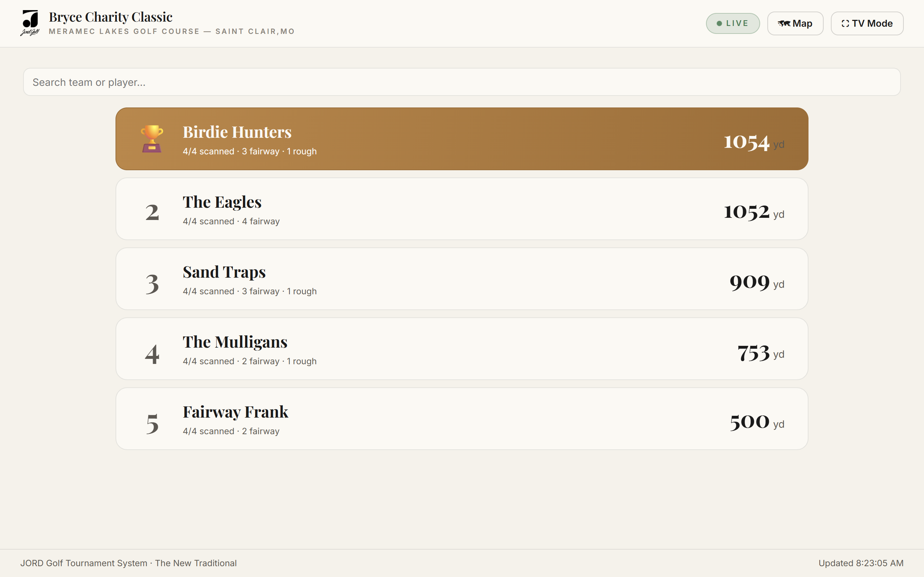Click rank number 2 badge
924x577 pixels.
click(x=152, y=212)
